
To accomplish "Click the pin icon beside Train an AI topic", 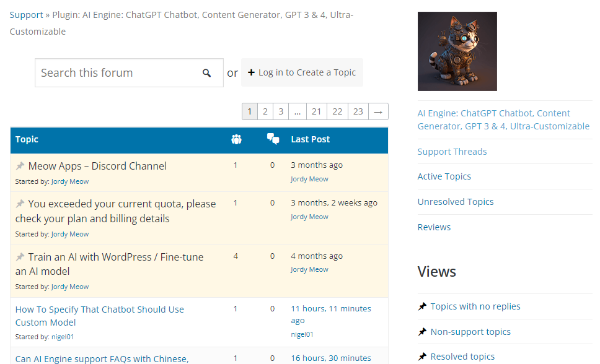I will (20, 257).
